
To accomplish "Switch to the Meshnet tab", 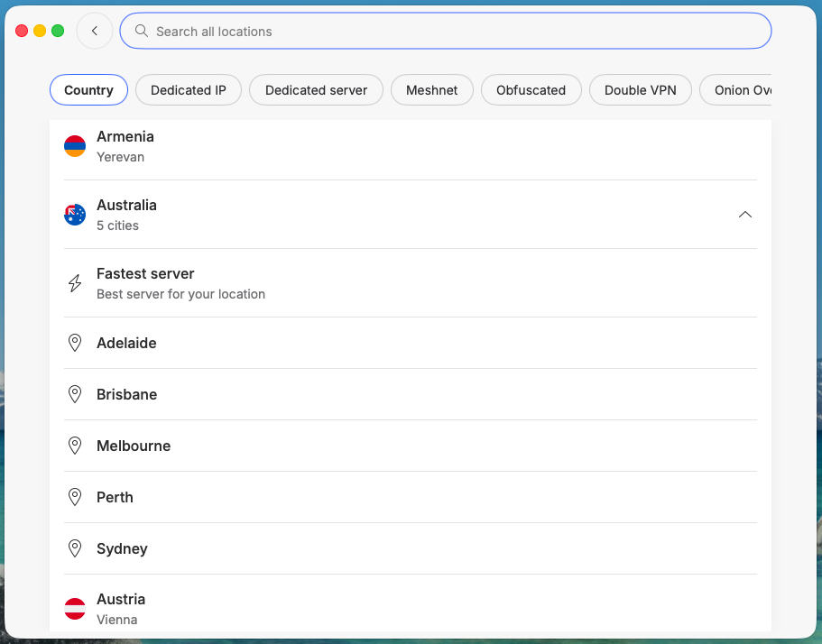I will [x=432, y=90].
